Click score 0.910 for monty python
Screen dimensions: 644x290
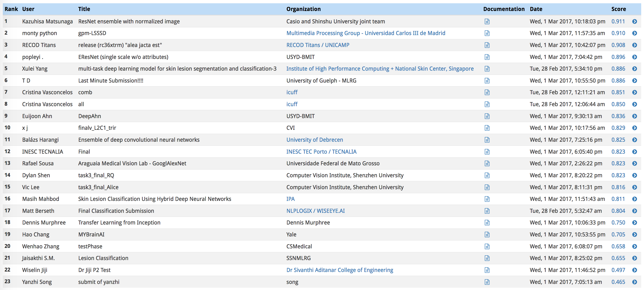pos(618,33)
